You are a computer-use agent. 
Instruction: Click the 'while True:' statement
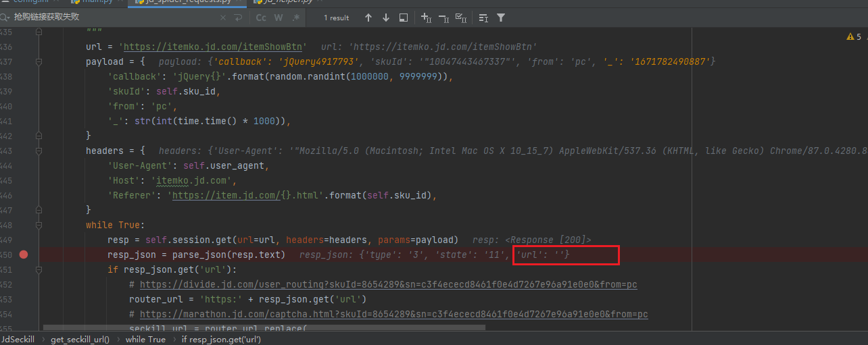(x=116, y=225)
